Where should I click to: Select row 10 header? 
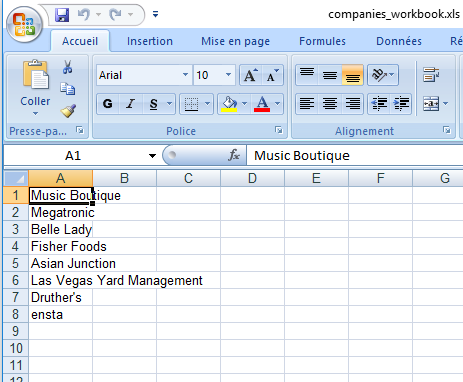tap(16, 348)
